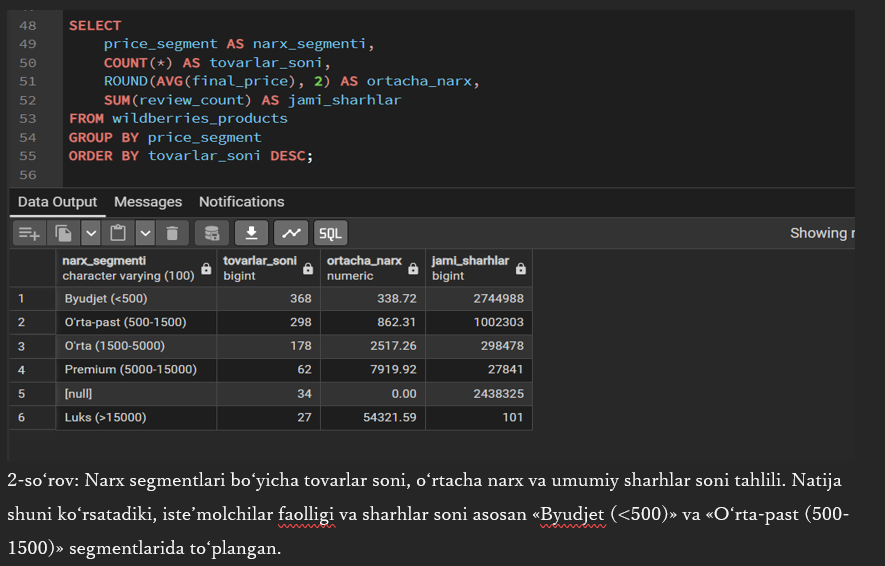Switch to the Messages tab
Image resolution: width=885 pixels, height=566 pixels.
click(x=148, y=202)
